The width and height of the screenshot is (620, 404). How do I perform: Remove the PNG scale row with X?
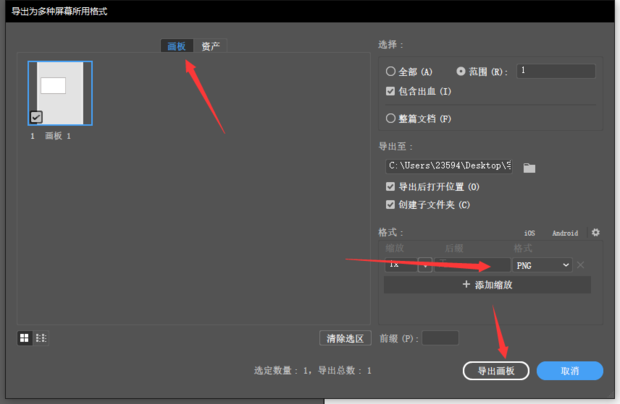(x=580, y=265)
